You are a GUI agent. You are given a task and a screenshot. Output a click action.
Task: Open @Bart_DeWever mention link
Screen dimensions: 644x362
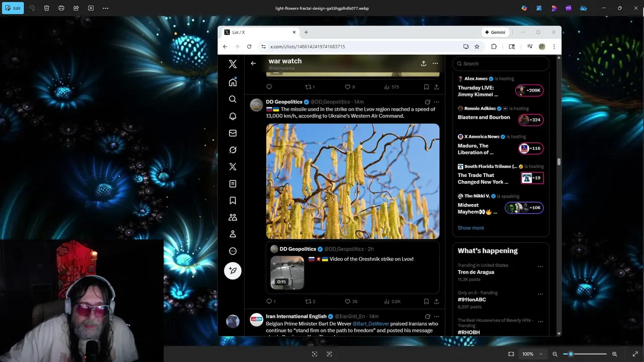(371, 324)
